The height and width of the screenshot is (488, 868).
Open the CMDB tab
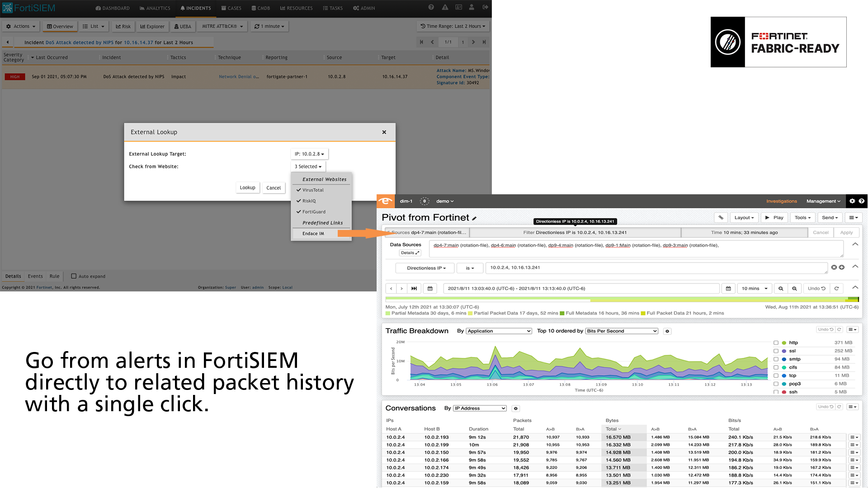coord(261,8)
